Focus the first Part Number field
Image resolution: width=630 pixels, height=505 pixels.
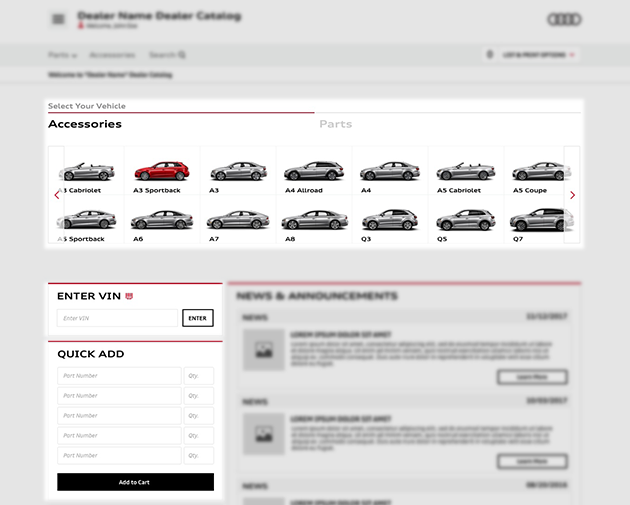tap(119, 376)
